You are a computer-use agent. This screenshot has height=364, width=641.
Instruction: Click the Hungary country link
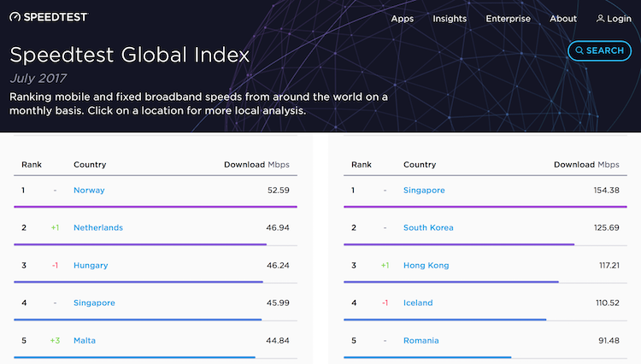coord(91,266)
